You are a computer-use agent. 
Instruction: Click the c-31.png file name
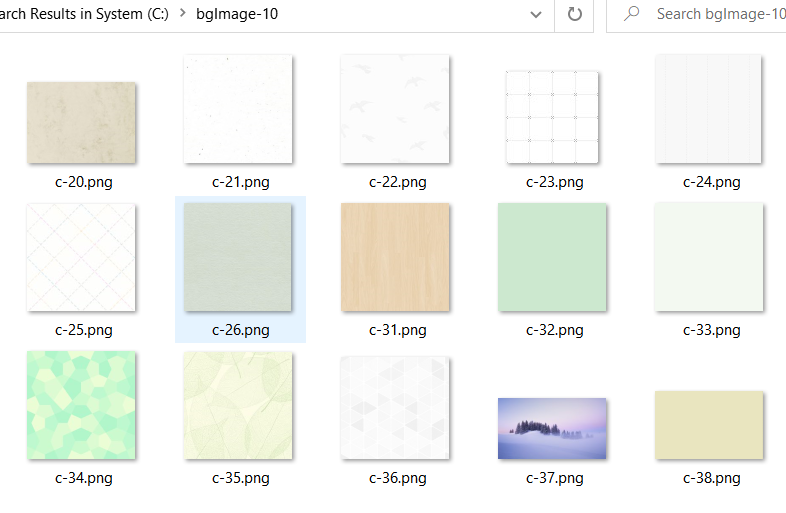[x=398, y=330]
